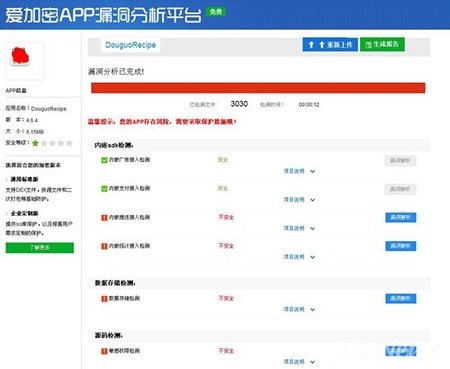450x369 pixels.
Task: Click the fifth grey security rating star
Action: [x=69, y=143]
